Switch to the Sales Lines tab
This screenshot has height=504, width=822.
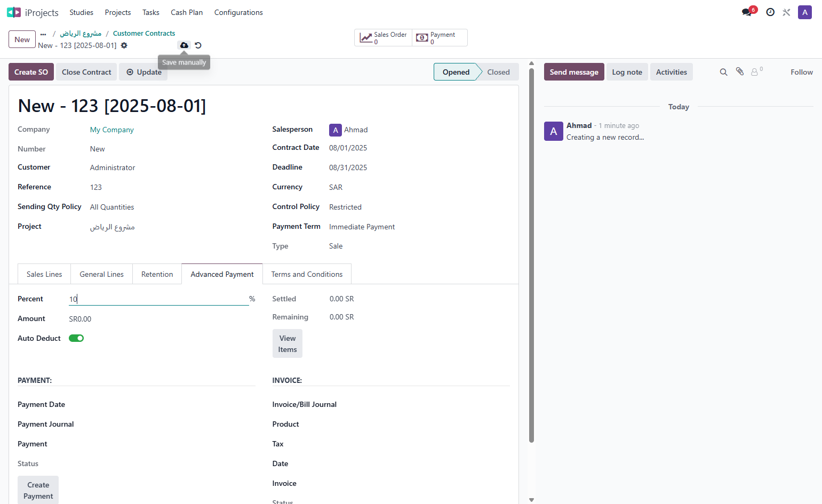44,274
